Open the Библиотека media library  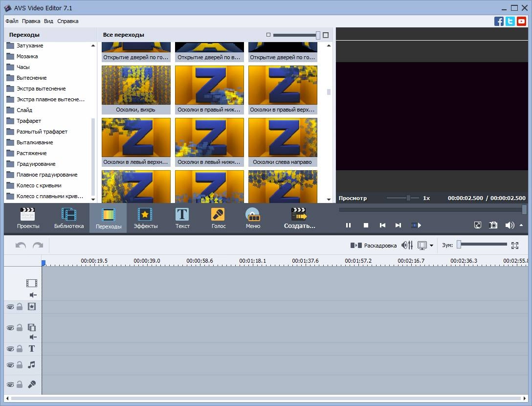69,218
